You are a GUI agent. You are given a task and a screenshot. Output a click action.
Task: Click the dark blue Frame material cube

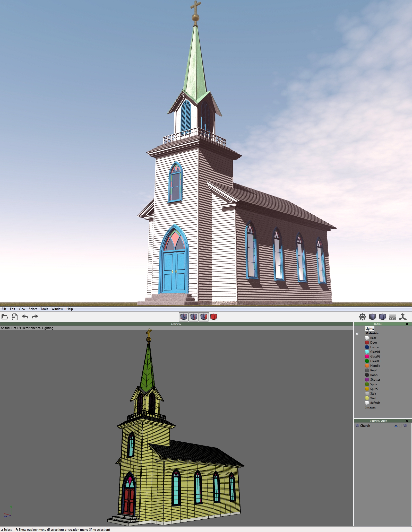367,347
